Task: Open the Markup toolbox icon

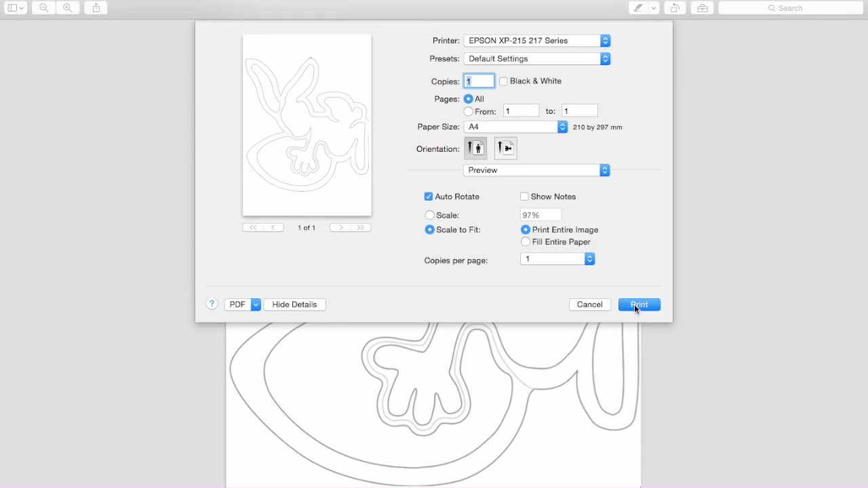Action: pos(703,7)
